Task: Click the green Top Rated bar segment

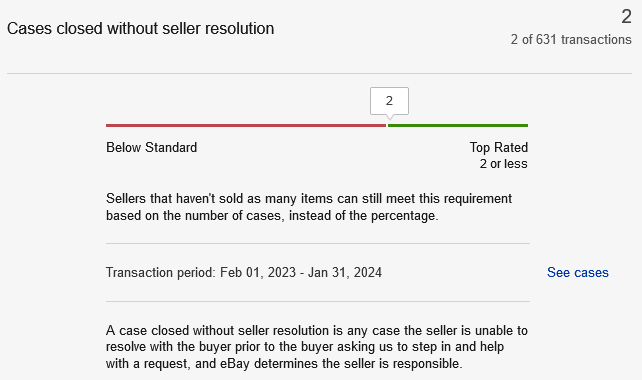Action: point(458,125)
